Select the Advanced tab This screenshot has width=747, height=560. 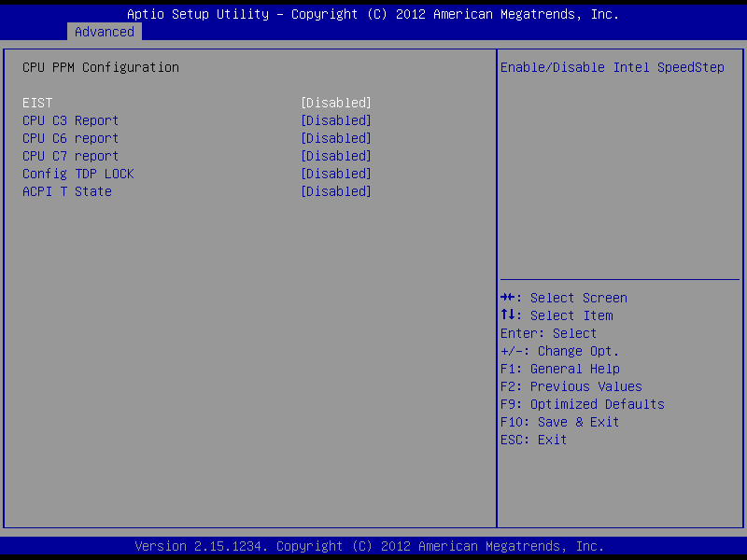pos(105,32)
